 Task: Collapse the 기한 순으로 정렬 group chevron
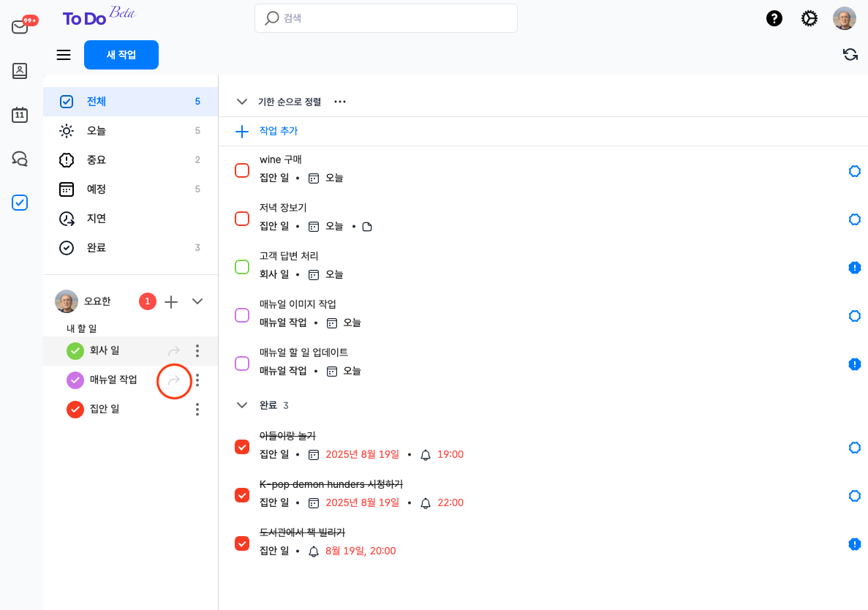pos(242,102)
